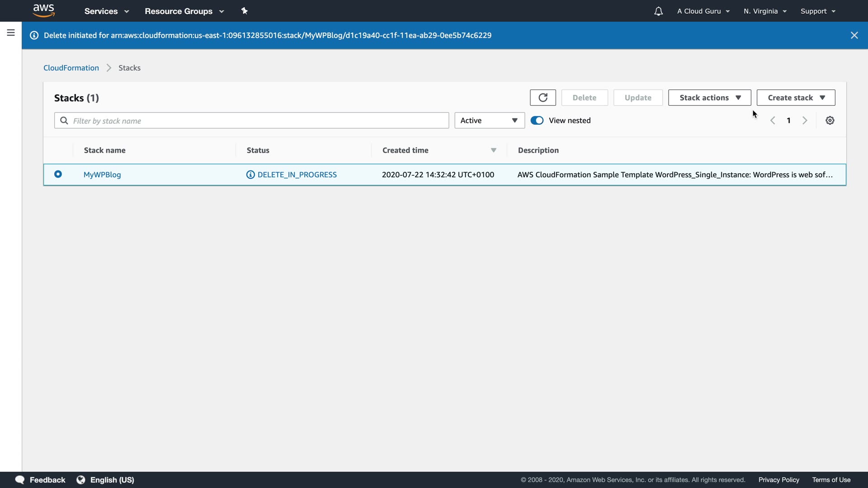Go to next page of stacks
Screen dimensions: 868x488
pyautogui.click(x=805, y=121)
